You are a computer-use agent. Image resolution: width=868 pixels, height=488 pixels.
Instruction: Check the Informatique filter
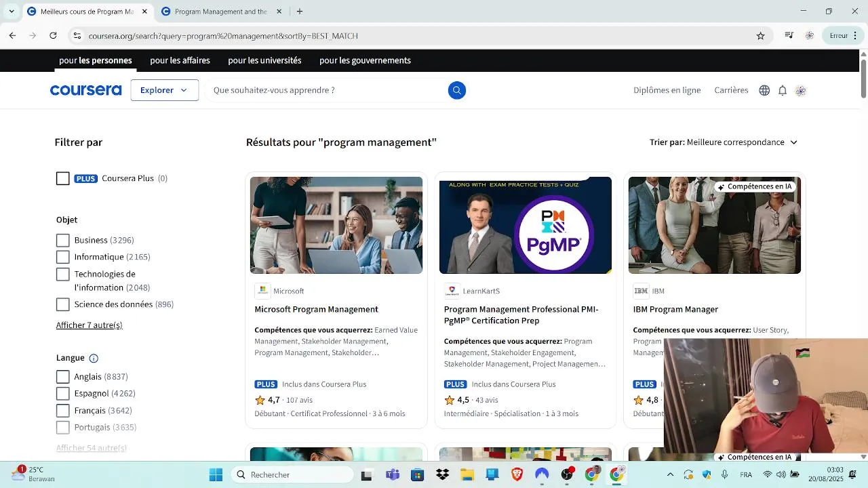(62, 258)
